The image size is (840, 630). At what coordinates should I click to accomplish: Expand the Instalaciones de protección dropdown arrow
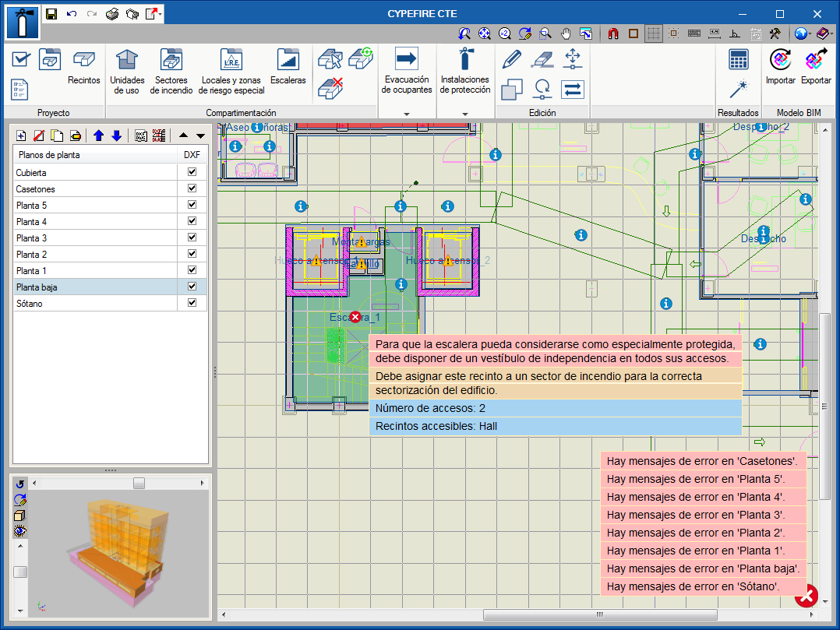(x=465, y=114)
